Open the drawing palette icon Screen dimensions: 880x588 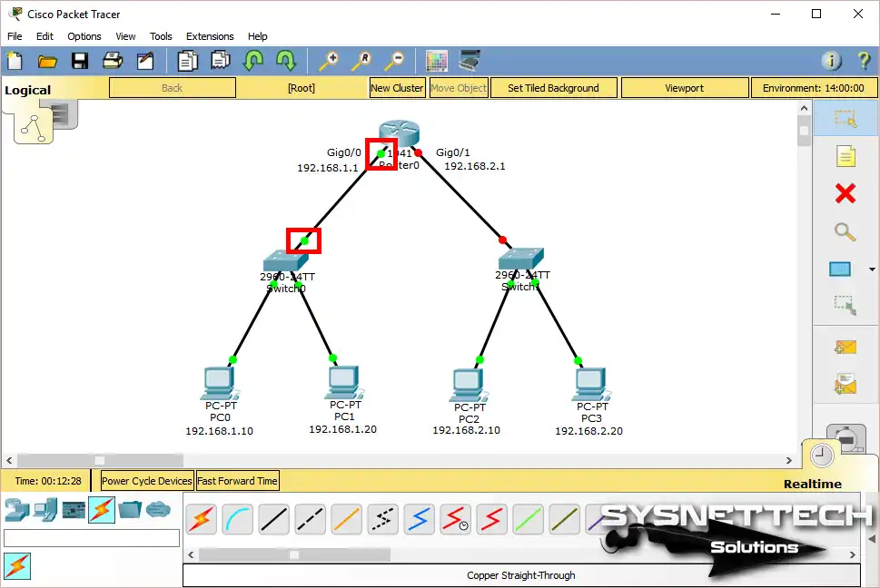437,61
